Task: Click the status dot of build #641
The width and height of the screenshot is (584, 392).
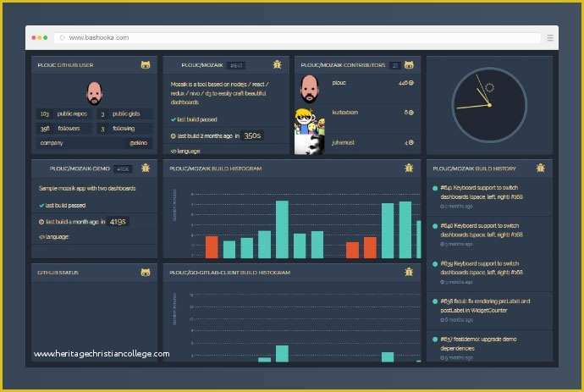Action: [x=435, y=188]
